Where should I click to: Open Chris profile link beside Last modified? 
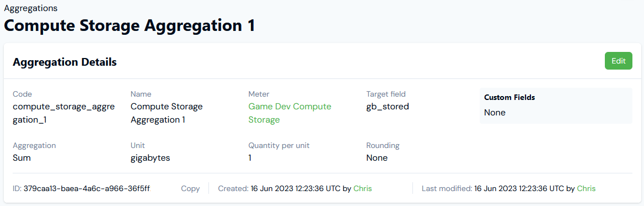(586, 189)
